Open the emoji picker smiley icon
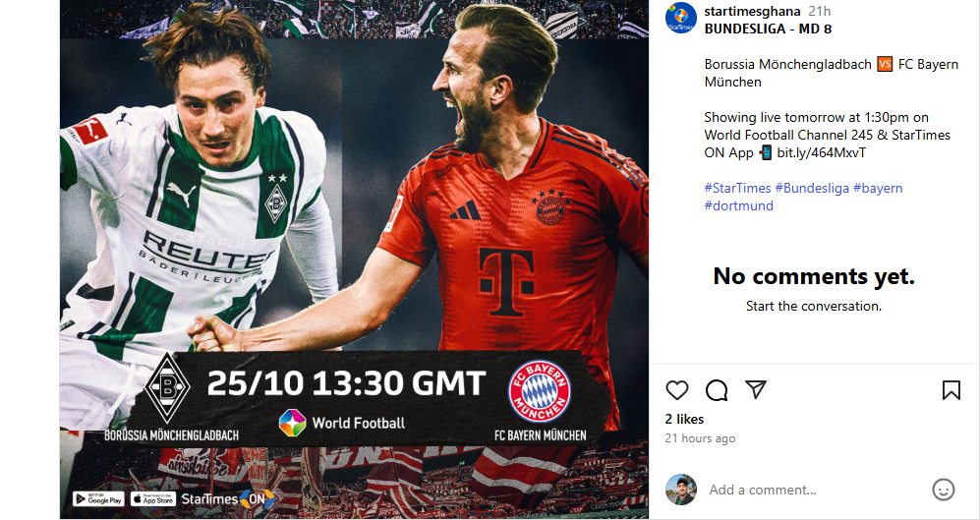The height and width of the screenshot is (520, 980). [943, 490]
